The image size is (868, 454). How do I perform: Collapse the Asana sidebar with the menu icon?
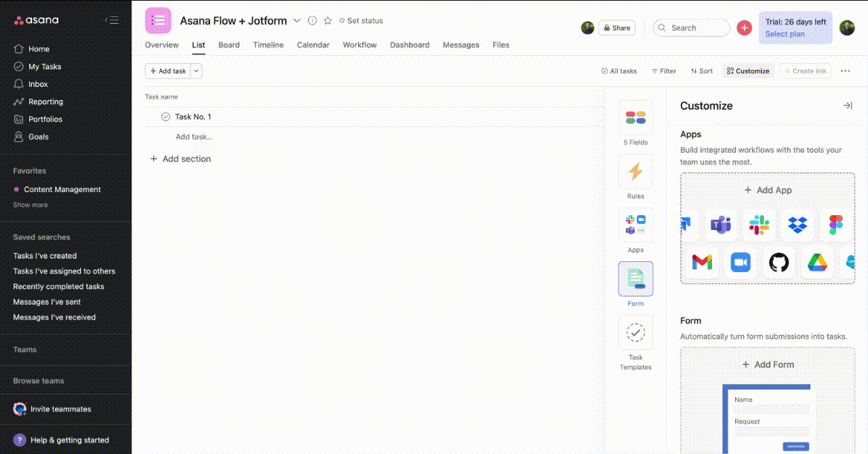click(112, 20)
